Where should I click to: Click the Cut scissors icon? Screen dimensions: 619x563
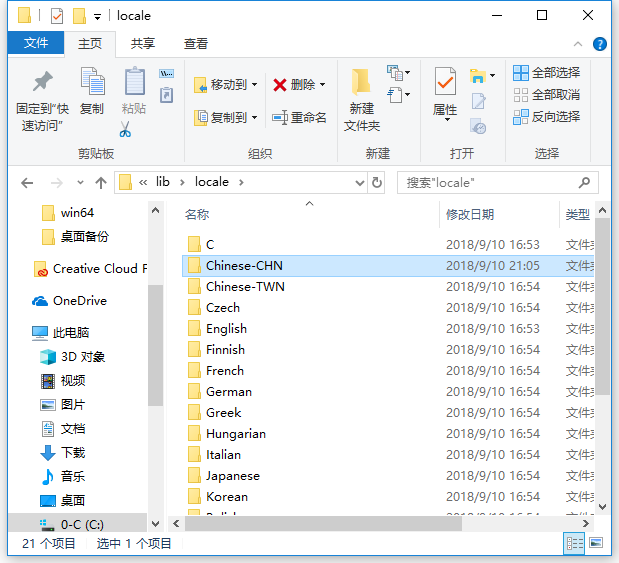(x=125, y=129)
